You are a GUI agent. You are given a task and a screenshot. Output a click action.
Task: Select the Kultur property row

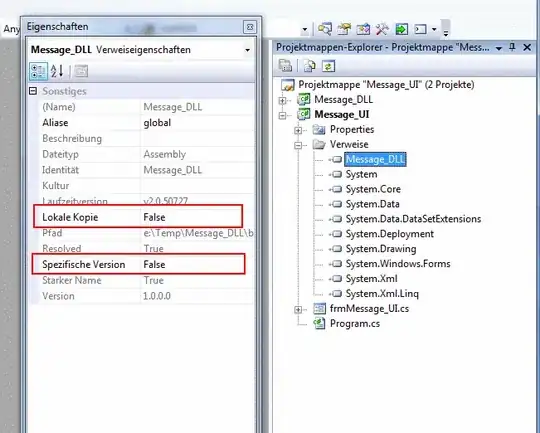pos(142,186)
